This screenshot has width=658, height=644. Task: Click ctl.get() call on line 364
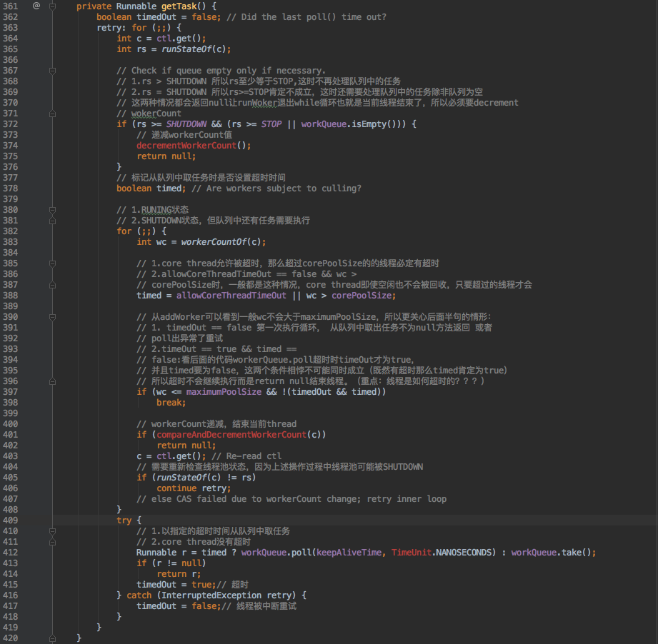coord(179,39)
